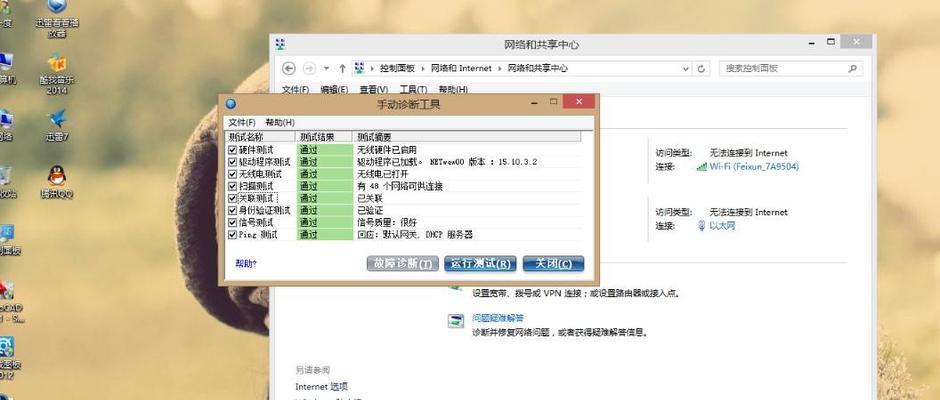Open 工具(T) menu in 网络和共享中心 window

coord(413,89)
